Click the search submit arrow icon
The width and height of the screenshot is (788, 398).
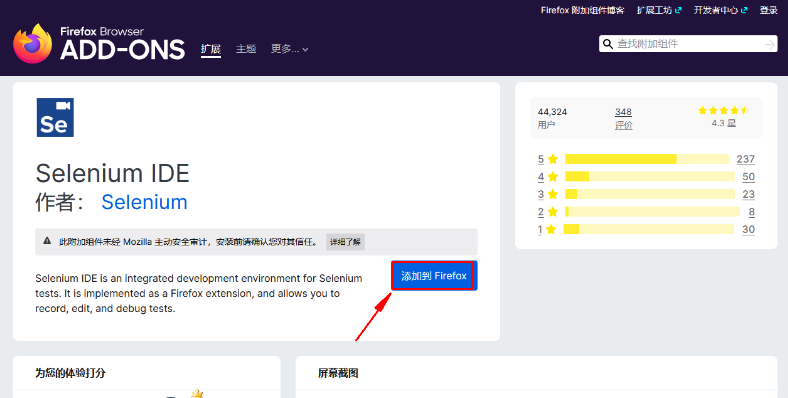770,44
